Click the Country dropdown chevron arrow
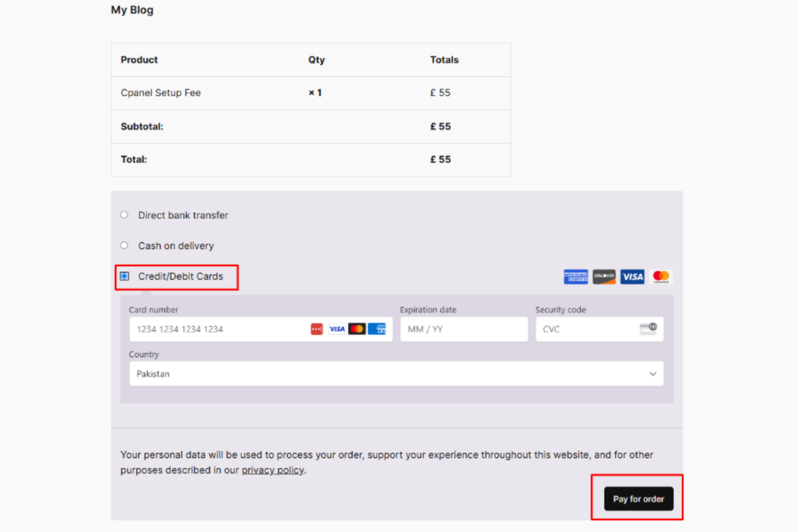Screen dimensions: 798x532 653,373
